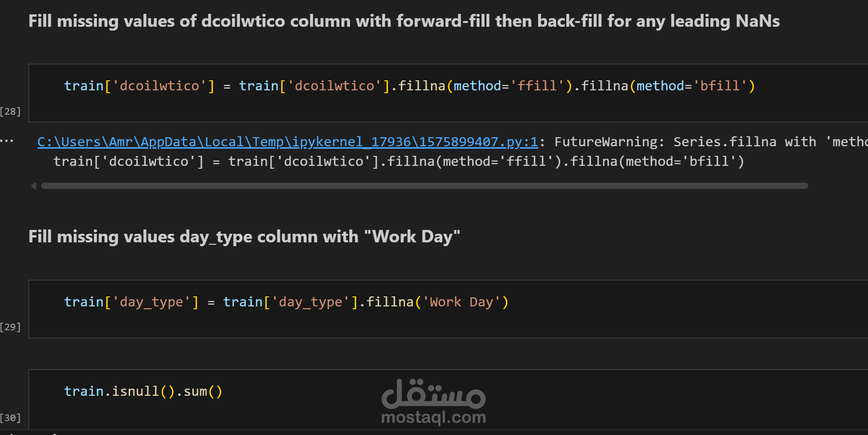Click the echoed code line in warning output
Screen dimensions: 868x435
click(399, 162)
